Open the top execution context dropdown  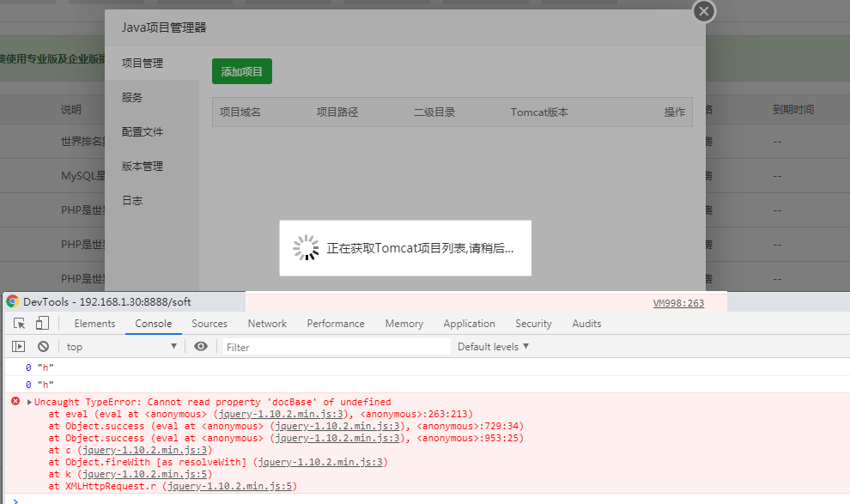(121, 347)
